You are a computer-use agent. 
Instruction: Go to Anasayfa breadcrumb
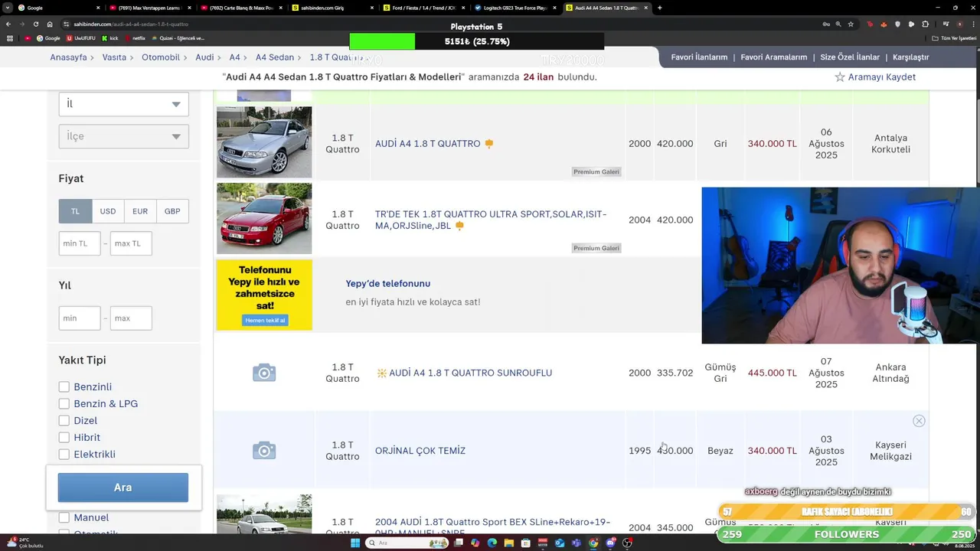[68, 57]
